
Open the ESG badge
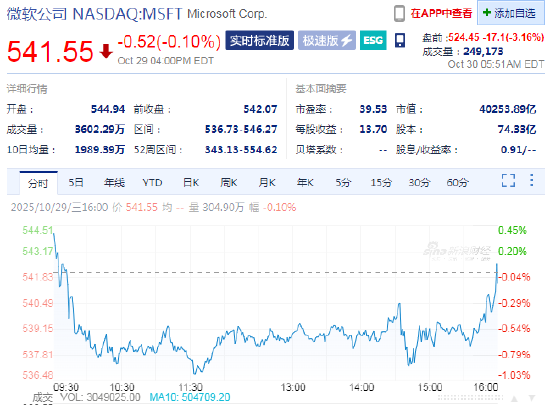373,41
